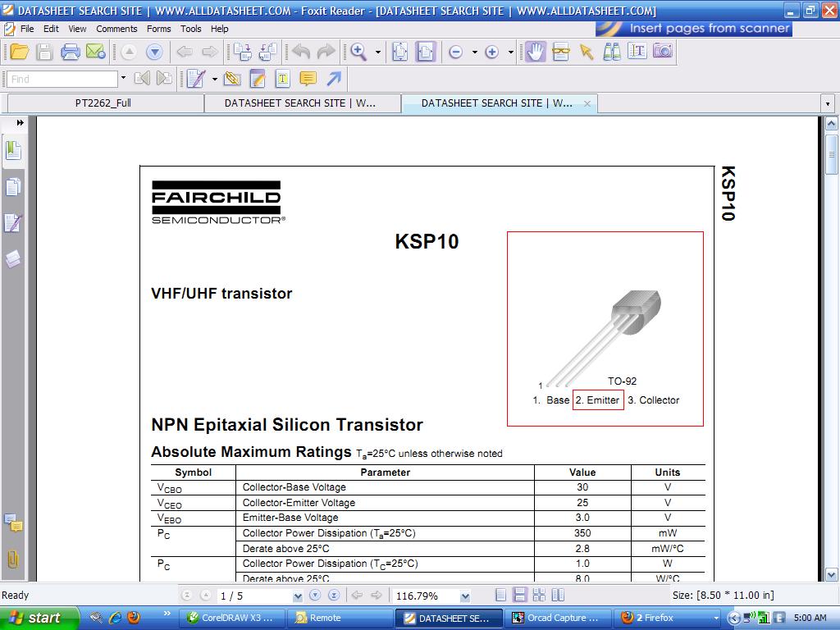The height and width of the screenshot is (630, 840).
Task: Open the Zoom Out dropdown arrow
Action: coord(475,52)
